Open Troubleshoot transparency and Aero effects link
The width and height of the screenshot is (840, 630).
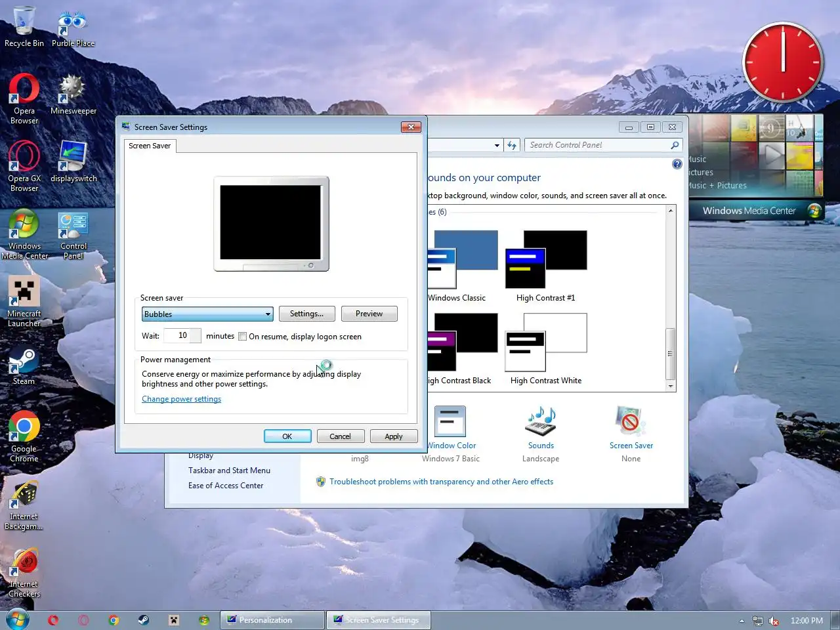(441, 482)
